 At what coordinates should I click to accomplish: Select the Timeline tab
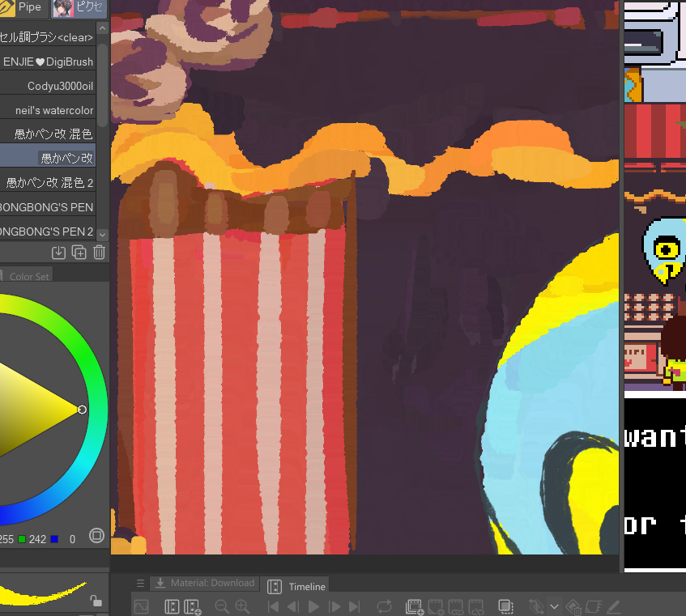[x=296, y=586]
